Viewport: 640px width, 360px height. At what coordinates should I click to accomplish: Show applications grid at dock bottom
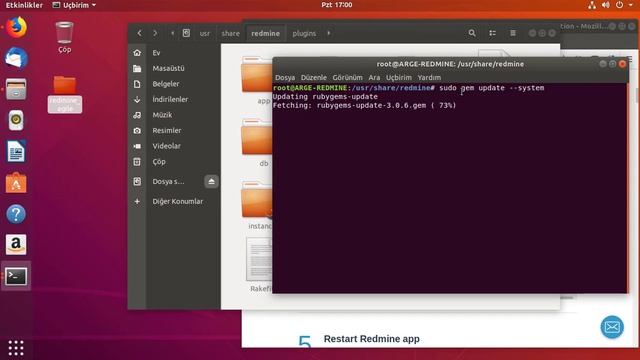click(x=16, y=348)
